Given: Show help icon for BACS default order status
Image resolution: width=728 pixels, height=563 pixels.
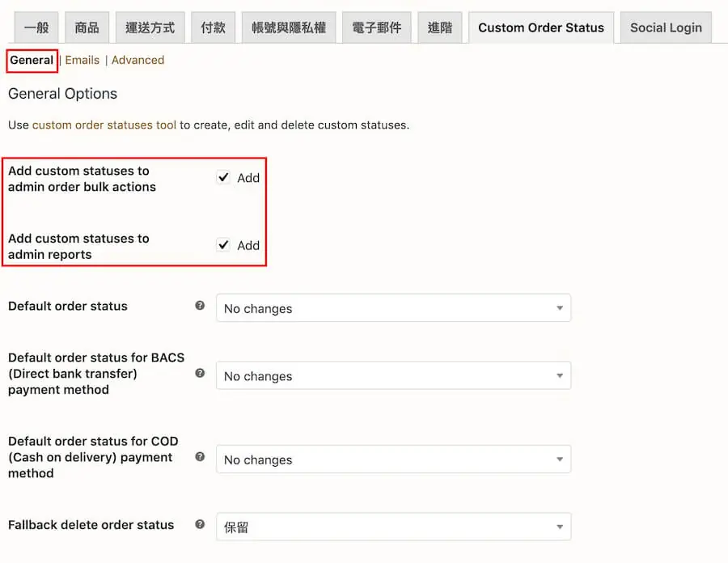Looking at the screenshot, I should 200,373.
